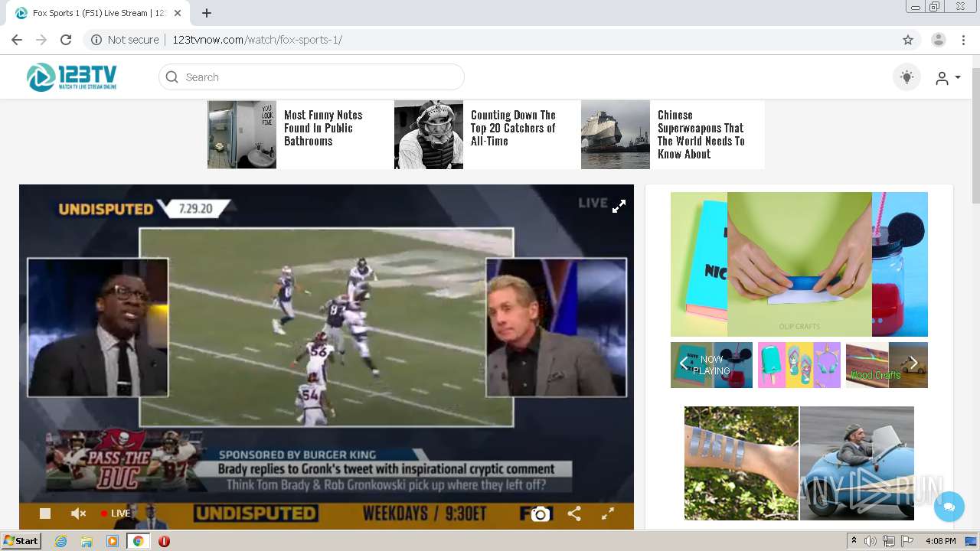
Task: Click the Action Center flag tray icon
Action: click(x=907, y=541)
